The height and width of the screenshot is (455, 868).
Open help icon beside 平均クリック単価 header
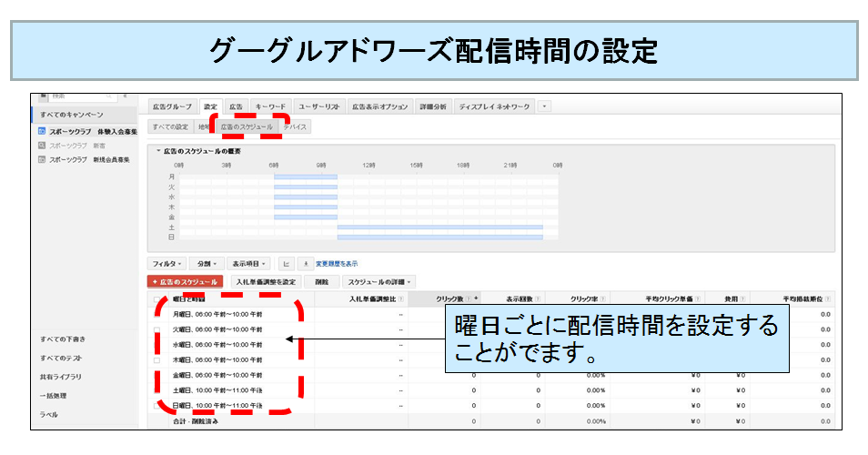(698, 298)
